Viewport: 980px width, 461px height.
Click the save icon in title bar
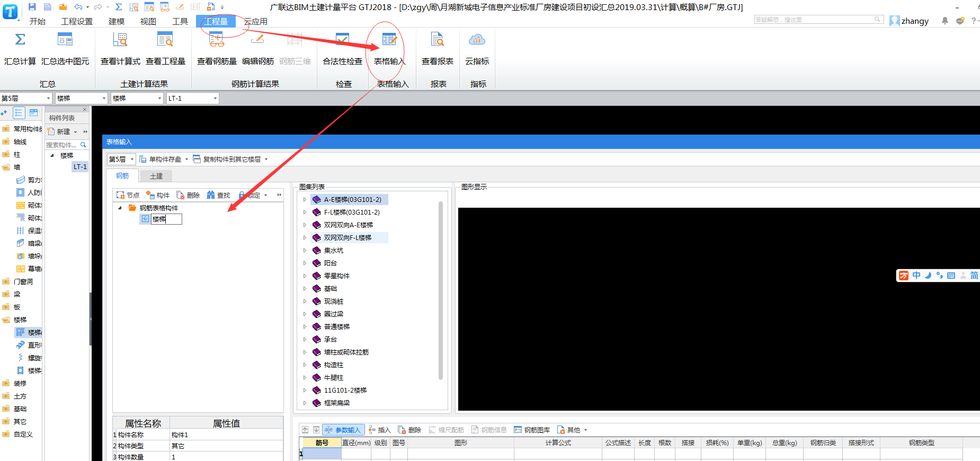point(32,7)
